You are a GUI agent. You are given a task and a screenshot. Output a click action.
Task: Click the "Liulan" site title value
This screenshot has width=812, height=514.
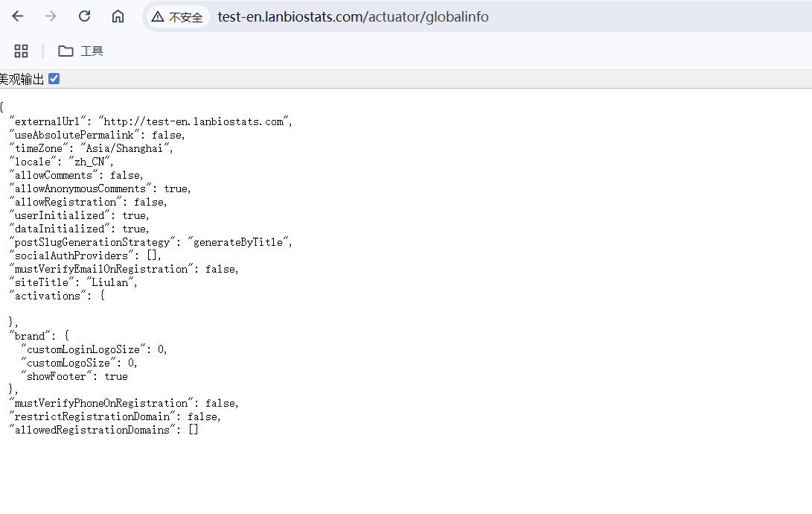pos(111,282)
